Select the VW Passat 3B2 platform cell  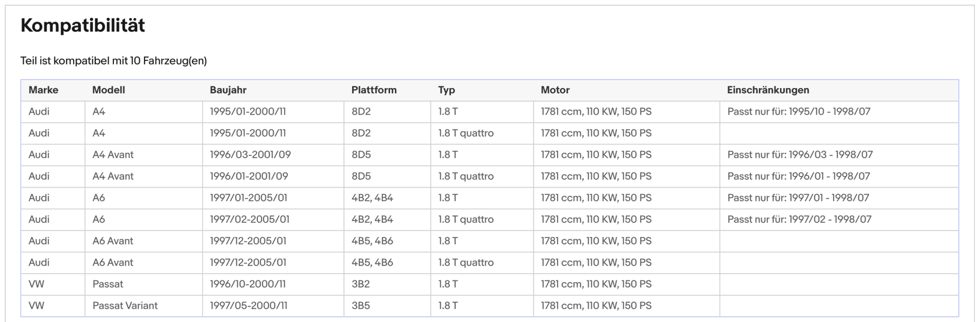coord(361,284)
